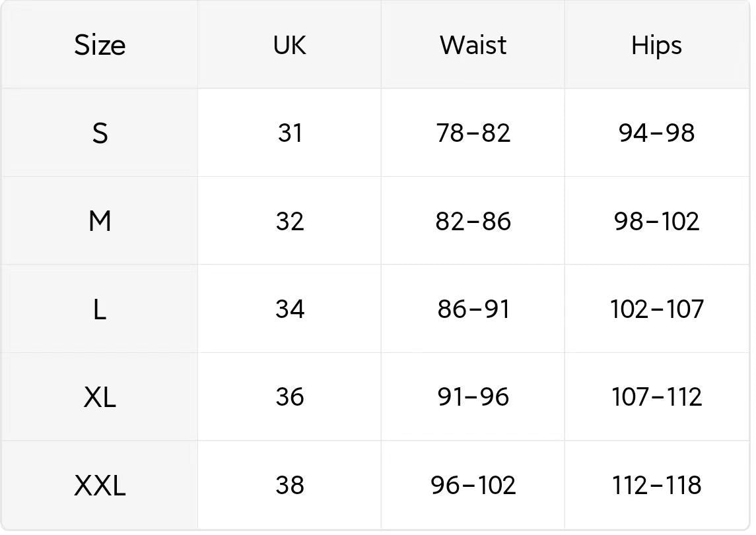Click the waist 91–96 cell
This screenshot has height=535, width=756.
pos(473,397)
